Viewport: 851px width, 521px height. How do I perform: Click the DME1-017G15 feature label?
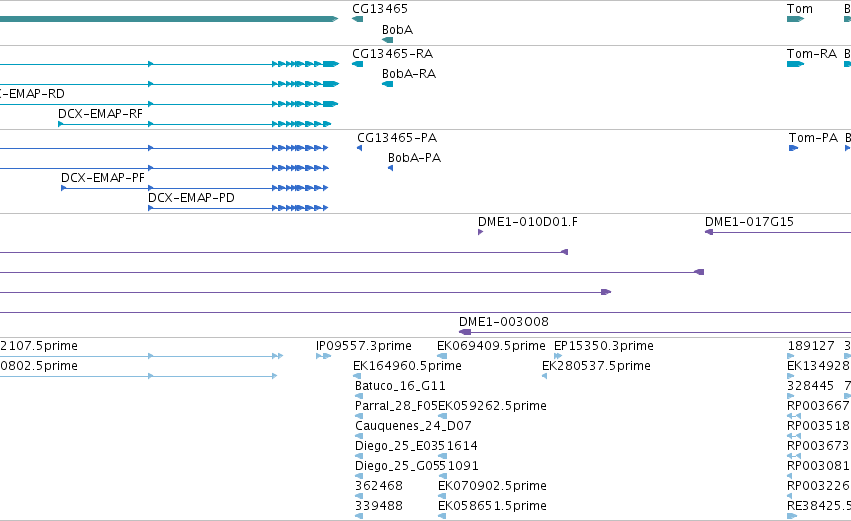point(749,222)
